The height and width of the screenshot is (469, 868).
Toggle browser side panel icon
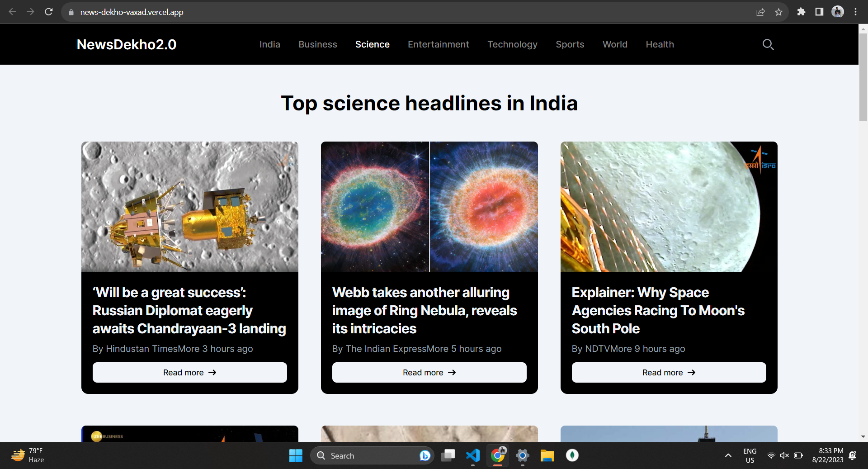pyautogui.click(x=819, y=12)
